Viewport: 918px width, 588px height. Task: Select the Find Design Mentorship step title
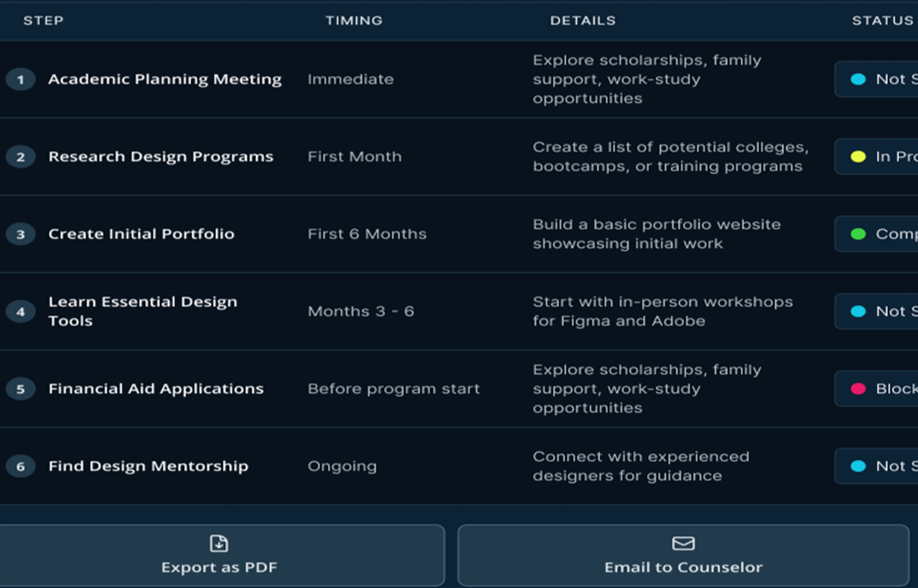[148, 467]
